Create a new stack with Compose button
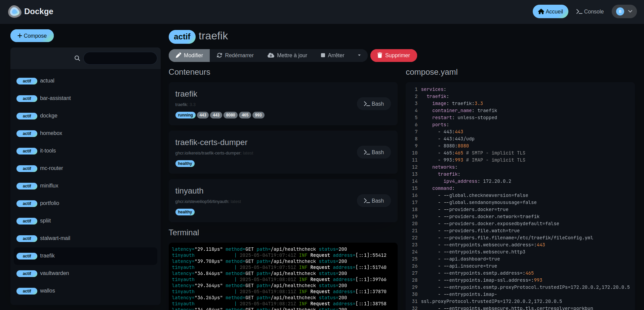Screen dimensions: 644x310 click(32, 36)
